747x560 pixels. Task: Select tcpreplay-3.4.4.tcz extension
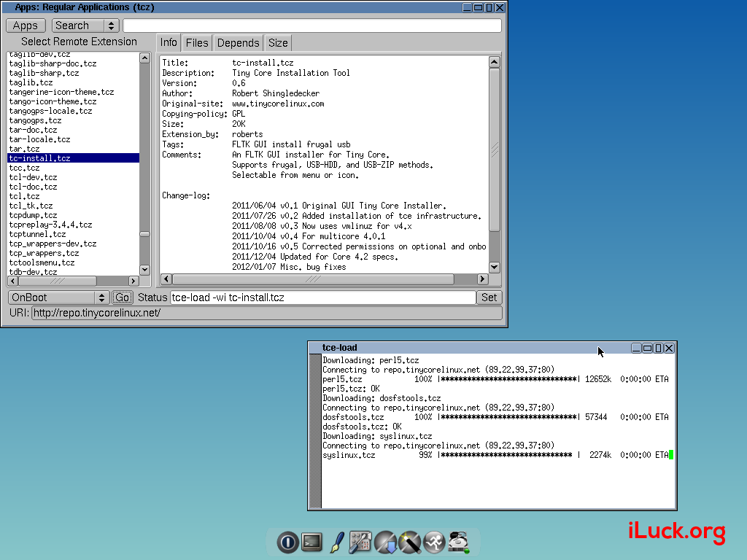[x=74, y=225]
